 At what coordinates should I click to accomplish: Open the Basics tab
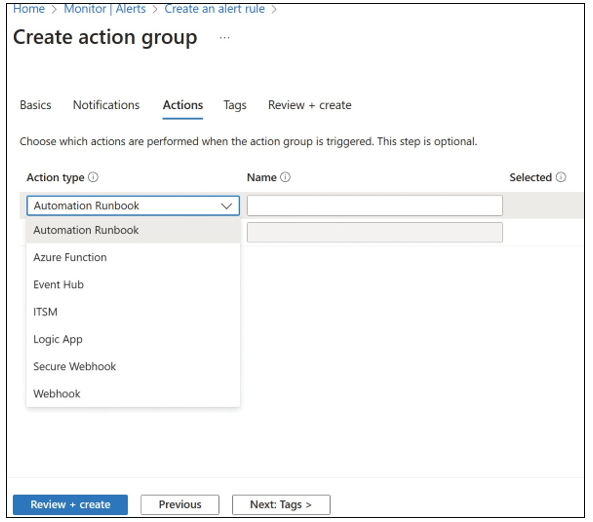pos(36,105)
